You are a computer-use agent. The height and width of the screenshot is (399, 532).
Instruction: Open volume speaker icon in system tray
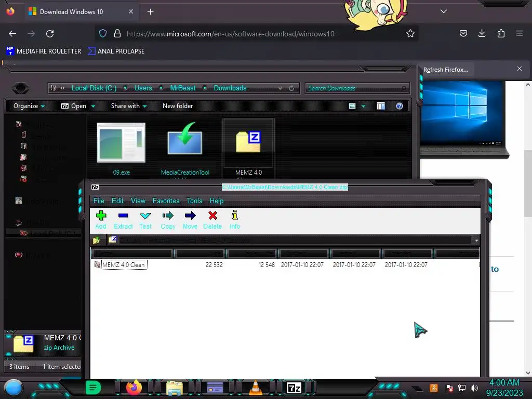(x=474, y=388)
